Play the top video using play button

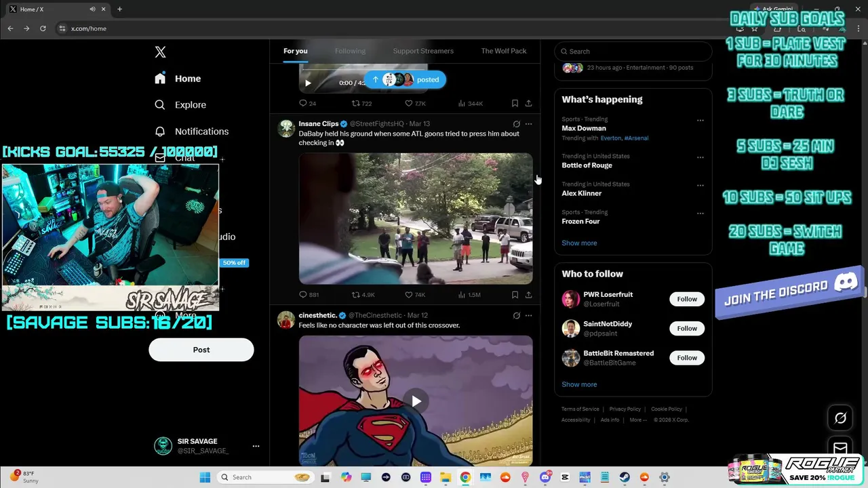click(308, 83)
